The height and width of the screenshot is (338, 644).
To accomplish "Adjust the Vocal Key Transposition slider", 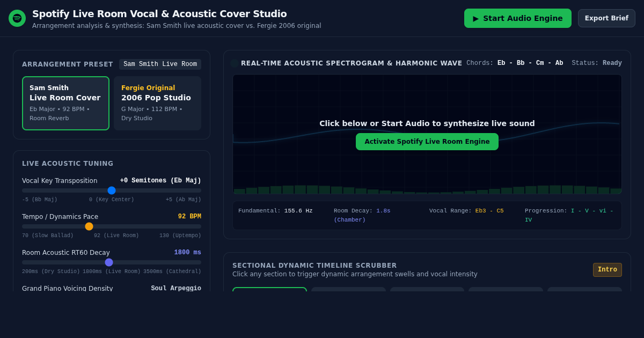I will 112,190.
